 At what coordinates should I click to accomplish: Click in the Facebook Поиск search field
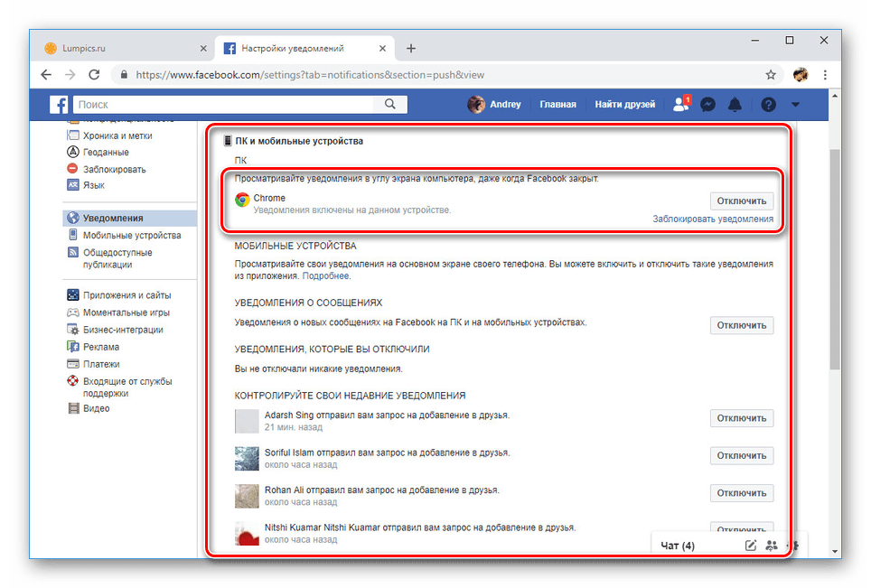226,105
